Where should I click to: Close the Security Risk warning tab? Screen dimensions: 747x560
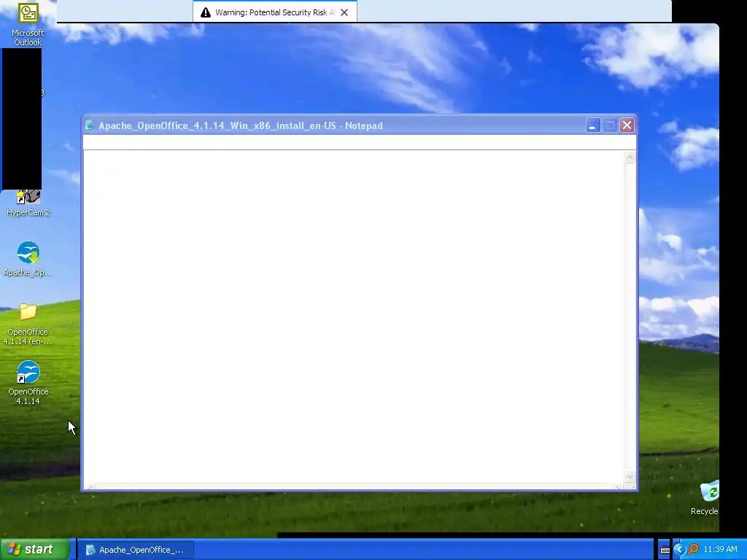tap(344, 12)
